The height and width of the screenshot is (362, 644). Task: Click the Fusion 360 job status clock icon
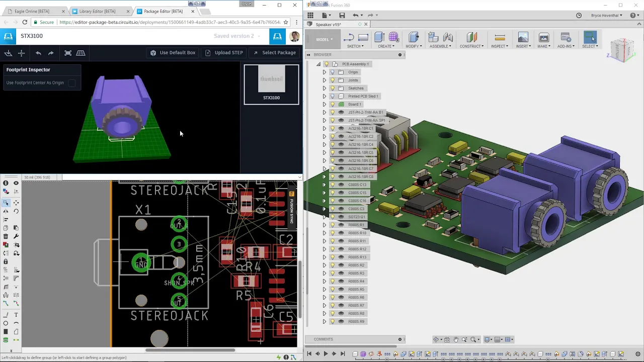pyautogui.click(x=579, y=16)
